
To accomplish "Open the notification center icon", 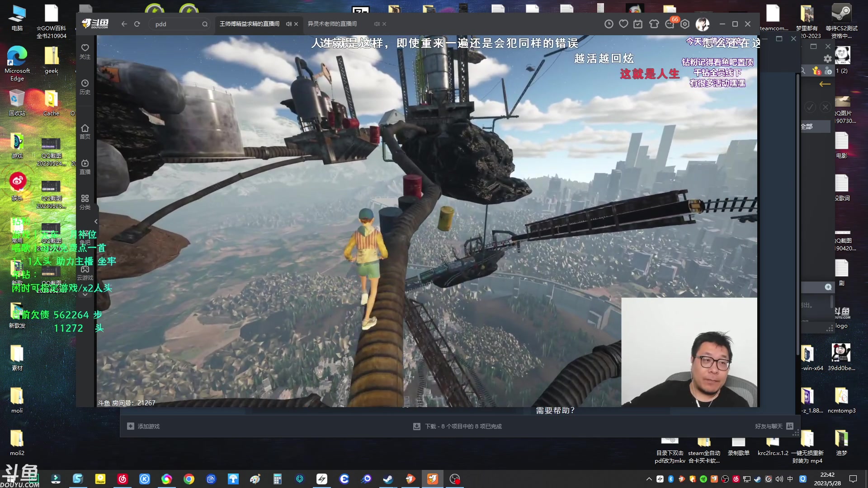I will [853, 479].
